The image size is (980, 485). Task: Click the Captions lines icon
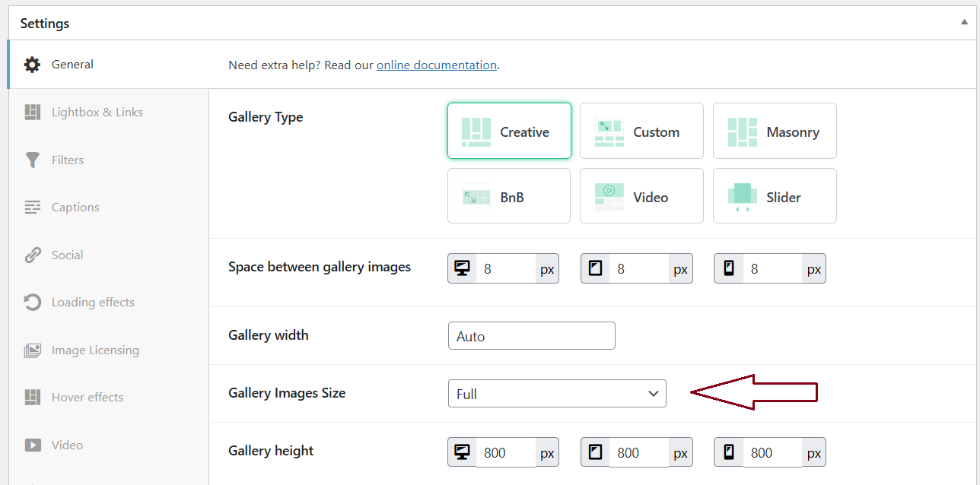32,208
